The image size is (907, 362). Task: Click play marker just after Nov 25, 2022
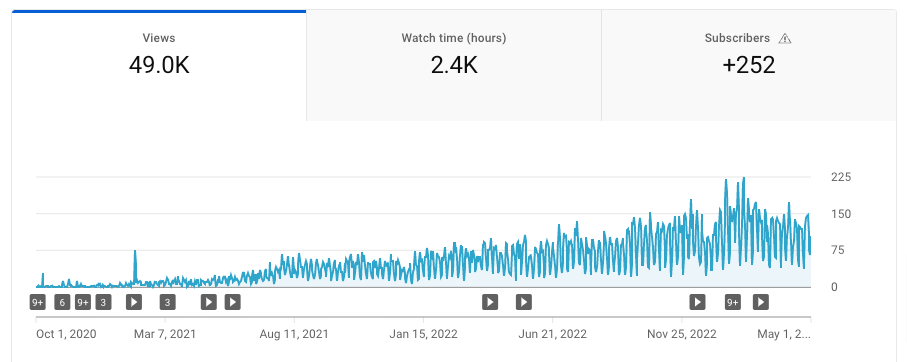click(698, 302)
